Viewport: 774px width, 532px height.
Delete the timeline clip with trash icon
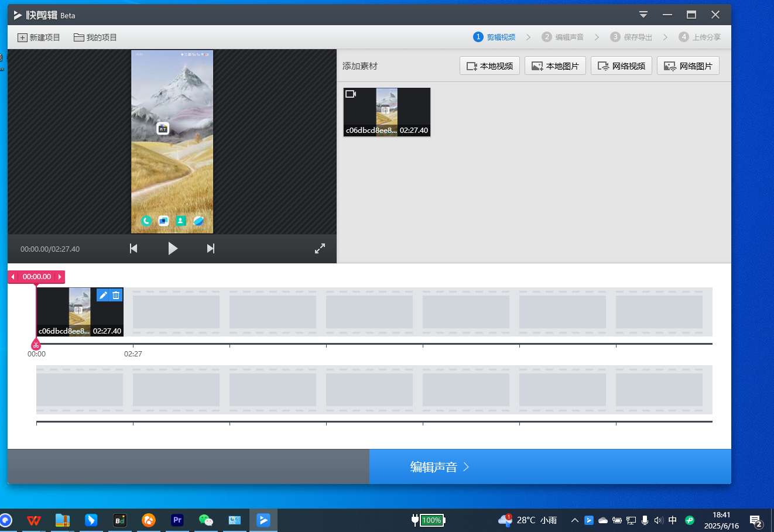pos(116,295)
